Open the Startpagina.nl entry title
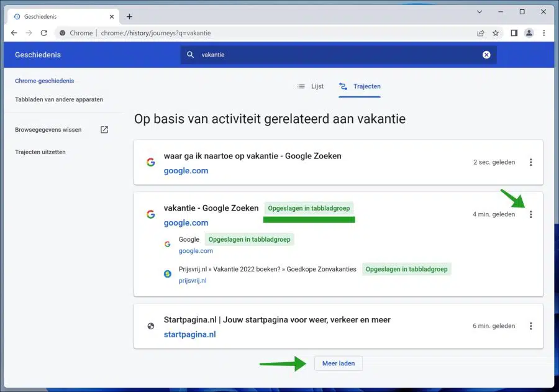Image resolution: width=559 pixels, height=392 pixels. [x=277, y=320]
